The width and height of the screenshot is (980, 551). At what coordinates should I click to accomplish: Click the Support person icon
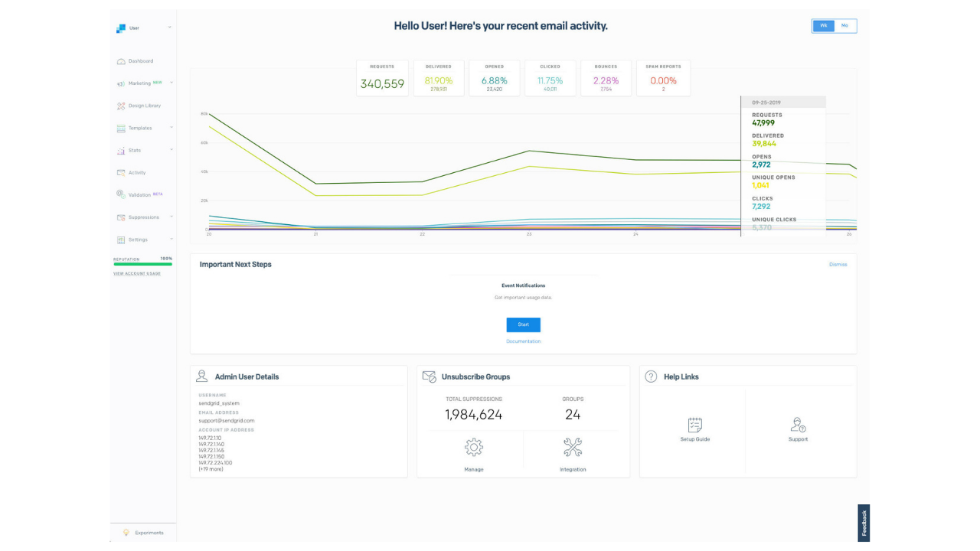(x=798, y=425)
